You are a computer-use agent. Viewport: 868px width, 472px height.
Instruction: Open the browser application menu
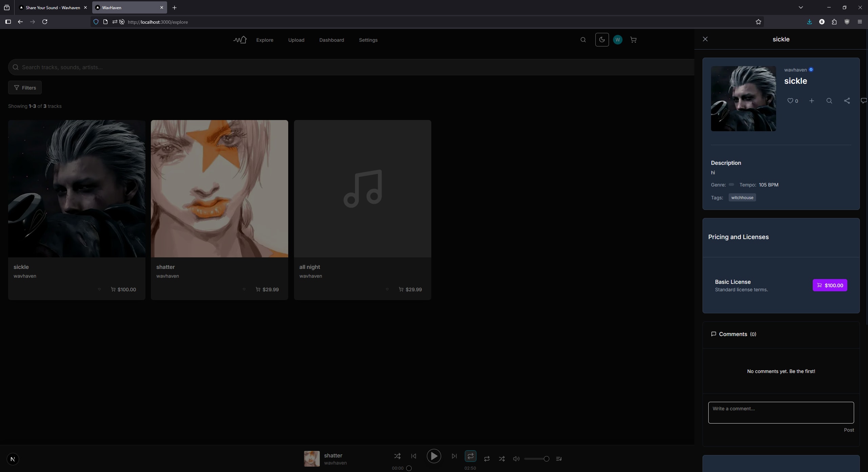860,22
